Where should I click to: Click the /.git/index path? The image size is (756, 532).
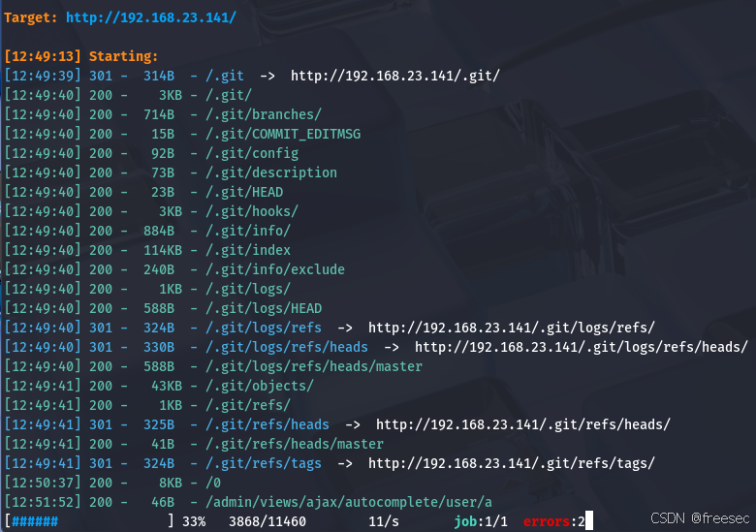pyautogui.click(x=248, y=250)
